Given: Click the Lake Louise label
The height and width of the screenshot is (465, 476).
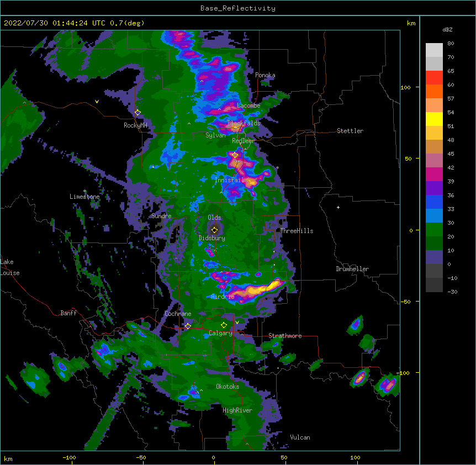Looking at the screenshot, I should (10, 267).
